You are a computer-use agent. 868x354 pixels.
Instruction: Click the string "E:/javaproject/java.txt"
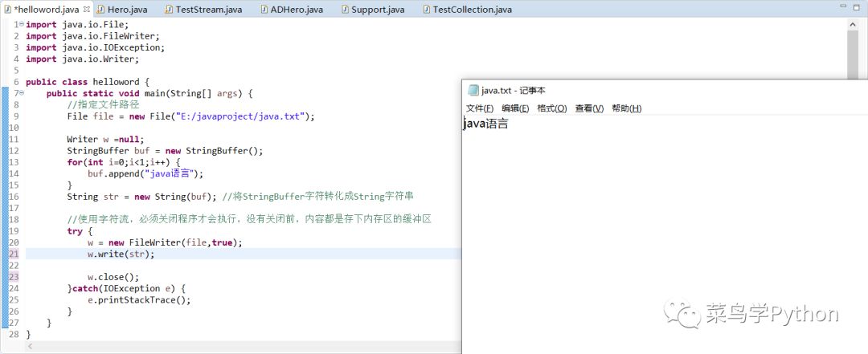242,116
